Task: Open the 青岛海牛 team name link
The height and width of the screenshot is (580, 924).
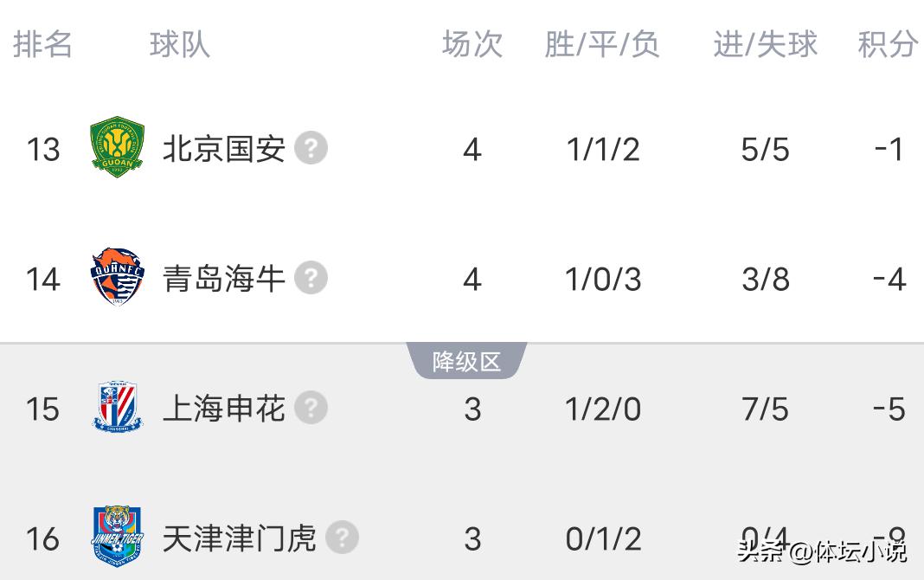Action: click(x=224, y=278)
